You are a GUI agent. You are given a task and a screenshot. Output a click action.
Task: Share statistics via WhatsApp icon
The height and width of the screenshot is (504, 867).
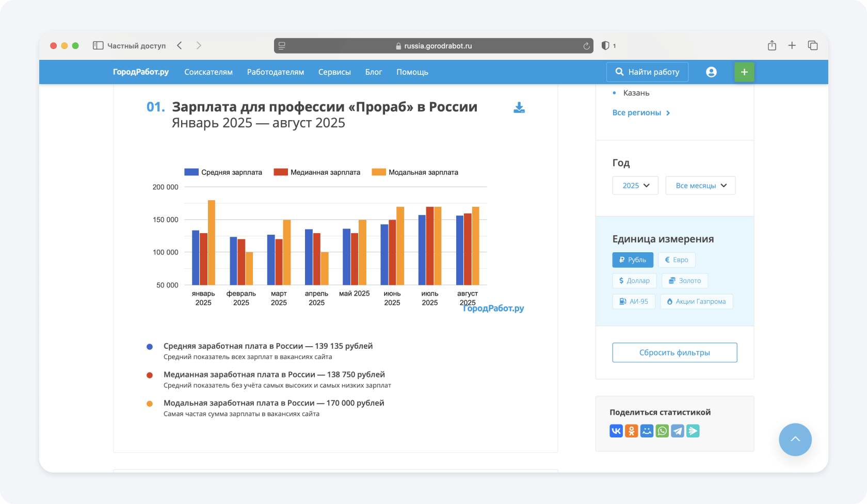pyautogui.click(x=662, y=431)
